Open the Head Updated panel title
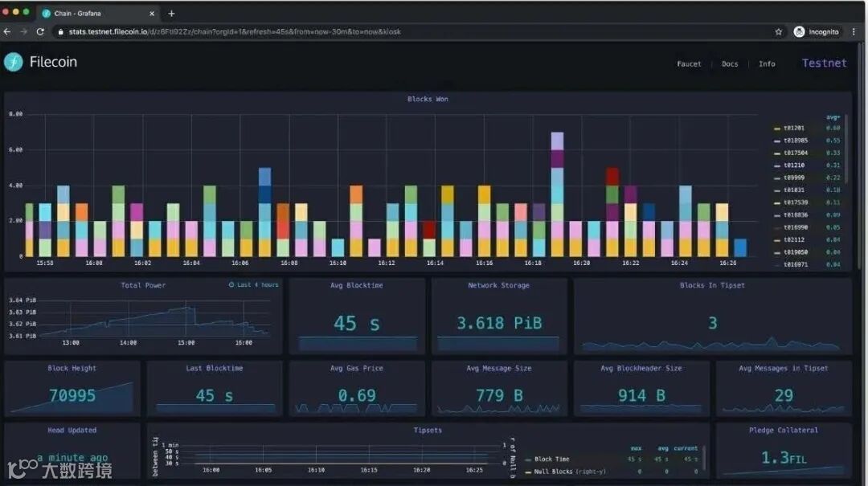868x486 pixels. pyautogui.click(x=72, y=430)
